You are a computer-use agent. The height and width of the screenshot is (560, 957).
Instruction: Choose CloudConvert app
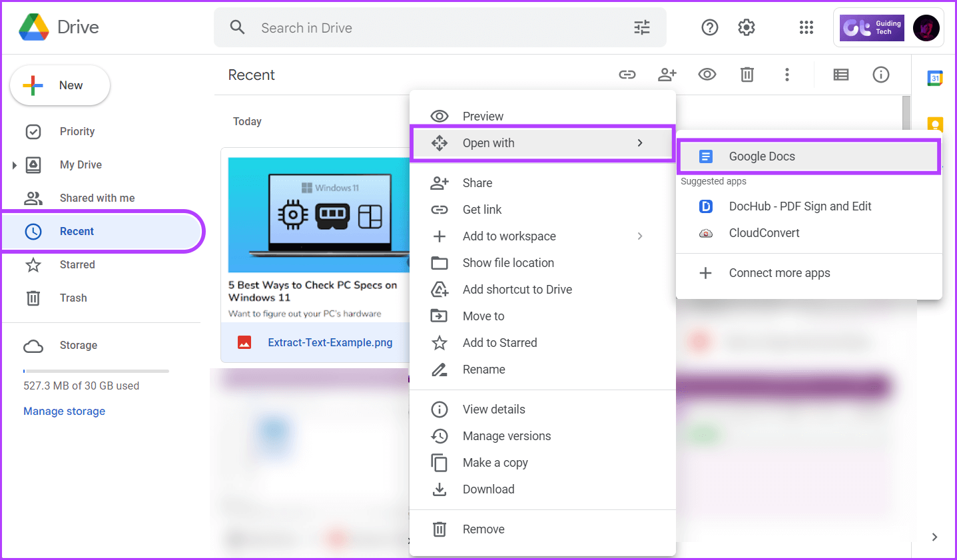pos(809,233)
